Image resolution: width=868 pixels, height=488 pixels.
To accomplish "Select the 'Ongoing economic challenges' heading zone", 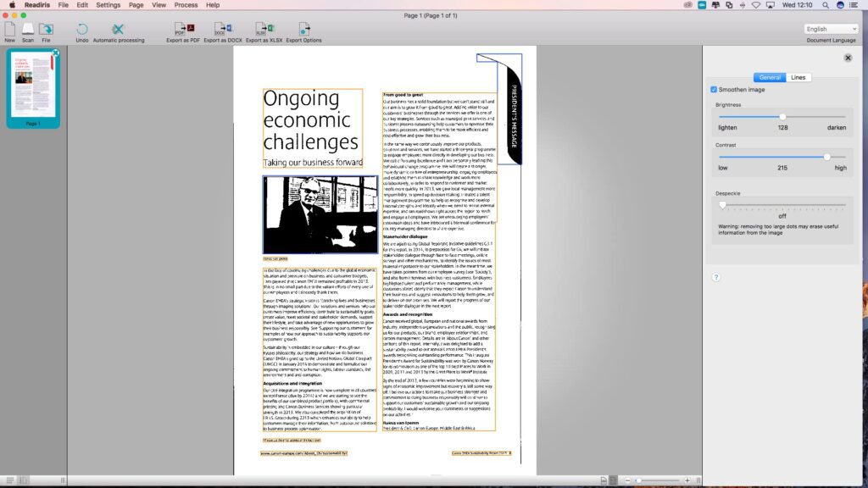I will (x=313, y=128).
